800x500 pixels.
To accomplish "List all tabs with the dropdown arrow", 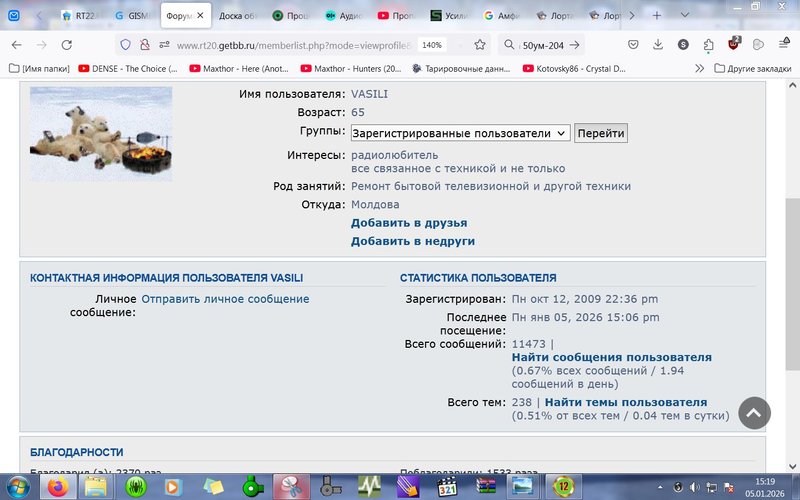I will point(685,15).
